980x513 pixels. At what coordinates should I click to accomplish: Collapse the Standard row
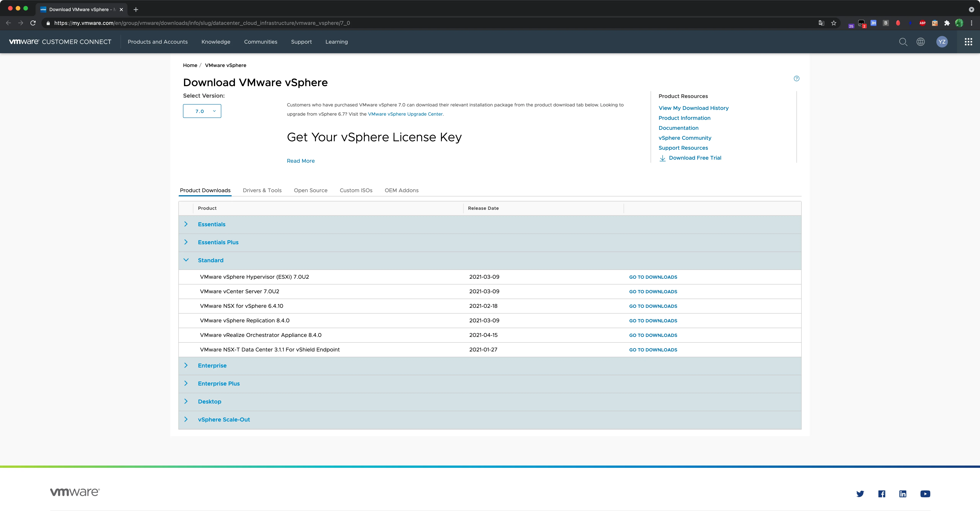tap(186, 260)
